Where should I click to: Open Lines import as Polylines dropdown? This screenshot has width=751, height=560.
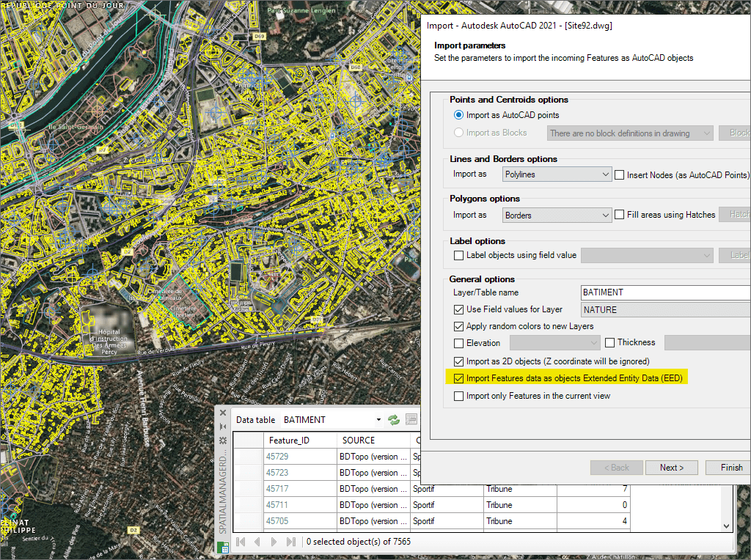(557, 174)
